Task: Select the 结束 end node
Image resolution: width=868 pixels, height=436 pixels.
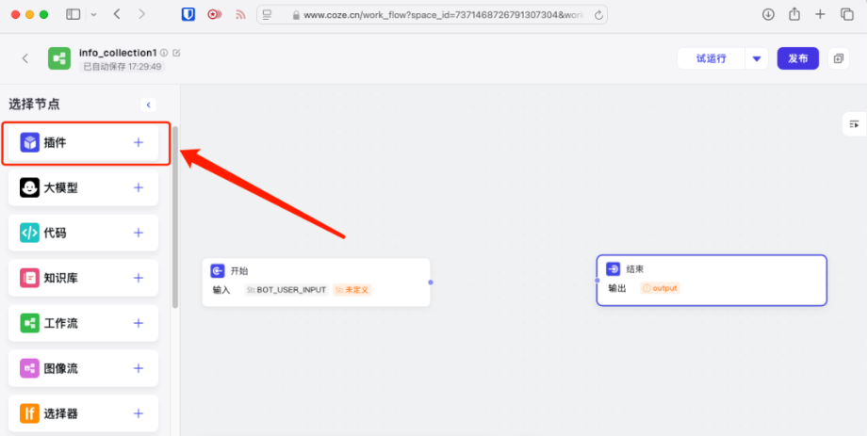Action: tap(712, 281)
